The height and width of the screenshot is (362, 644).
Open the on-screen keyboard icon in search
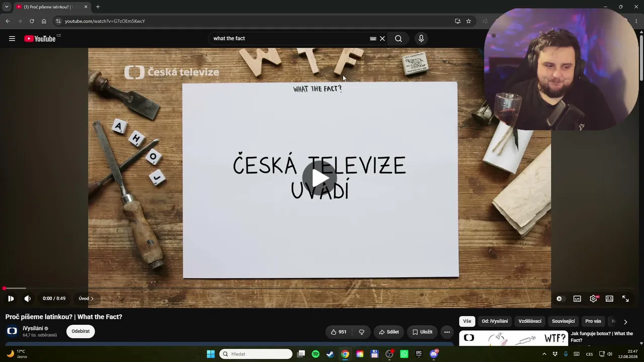[373, 39]
